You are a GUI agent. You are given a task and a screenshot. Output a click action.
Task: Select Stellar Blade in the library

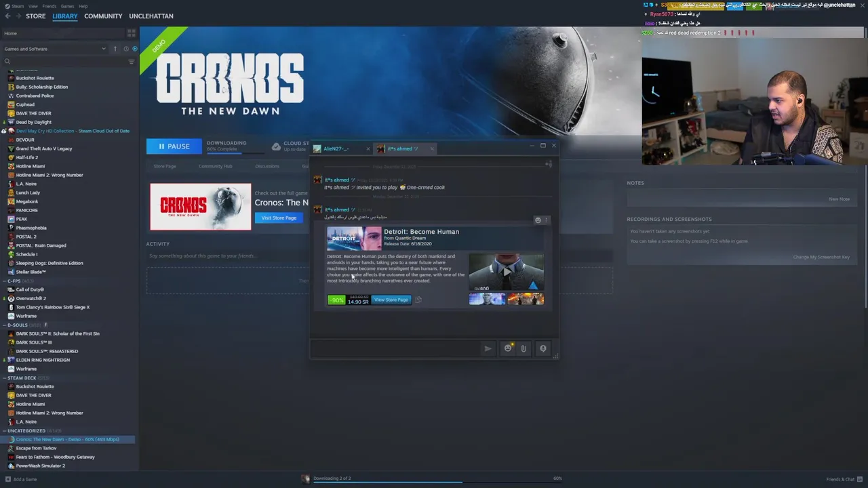tap(31, 272)
